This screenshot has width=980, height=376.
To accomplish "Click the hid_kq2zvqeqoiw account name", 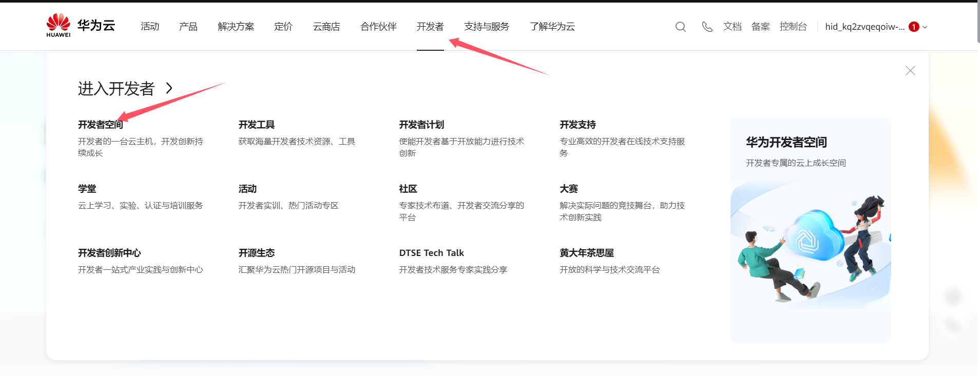I will [865, 27].
